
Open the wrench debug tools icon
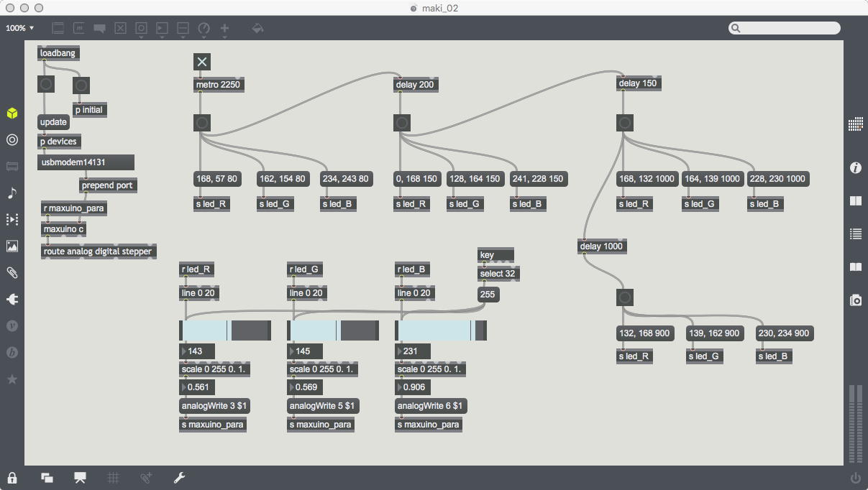coord(180,478)
